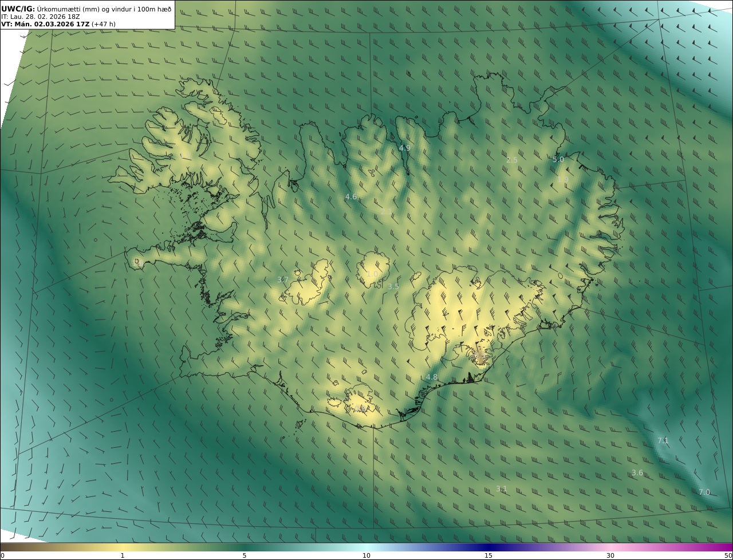
Task: Click the '(+47 h)' forecast offset text
Action: pos(104,24)
